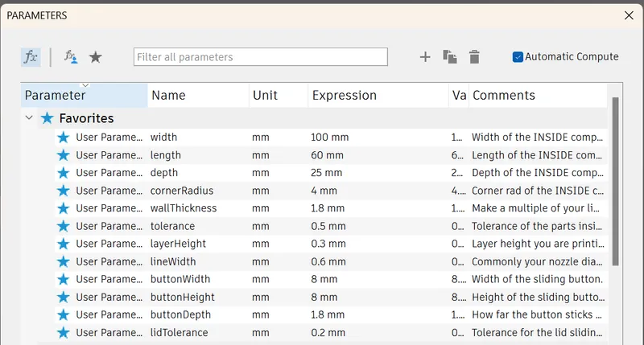
Task: Toggle the buttonHeight favorite star
Action: point(64,297)
